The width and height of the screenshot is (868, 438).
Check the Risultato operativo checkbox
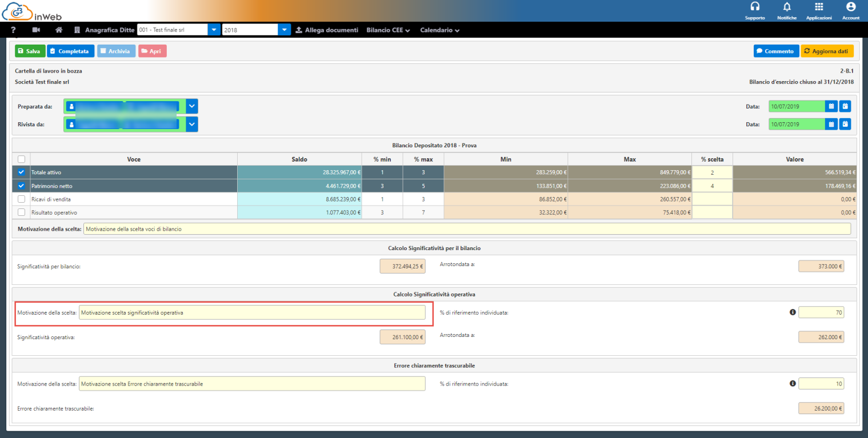21,212
